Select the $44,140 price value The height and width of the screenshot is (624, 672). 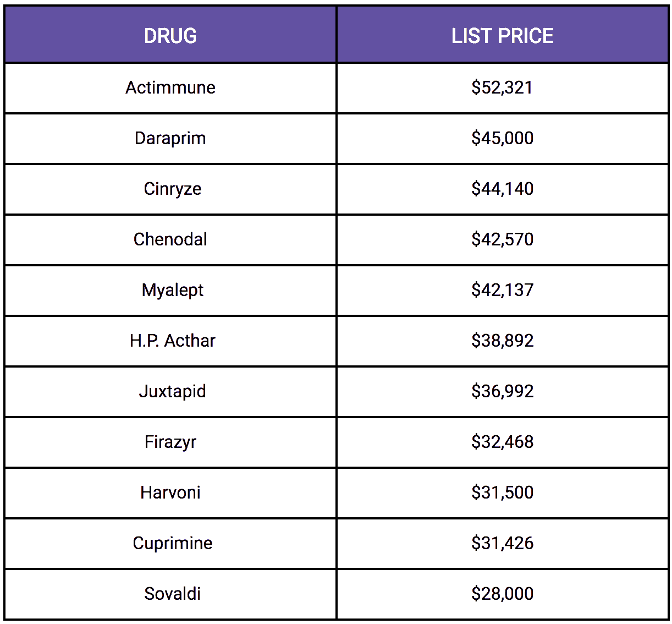502,189
